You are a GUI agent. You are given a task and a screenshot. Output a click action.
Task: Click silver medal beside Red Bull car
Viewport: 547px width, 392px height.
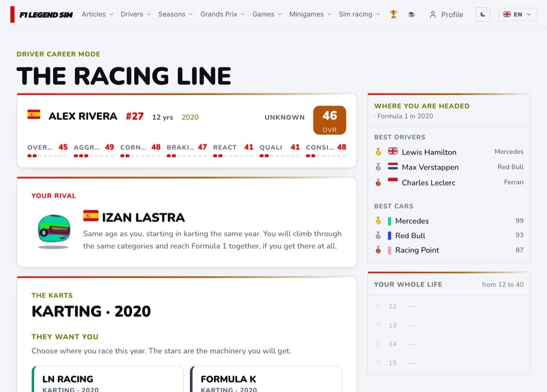click(378, 235)
